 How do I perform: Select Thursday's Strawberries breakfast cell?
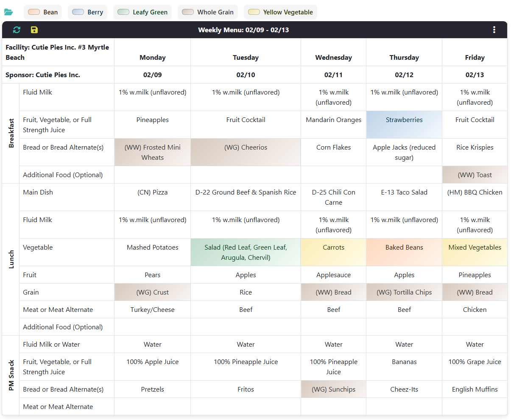(x=404, y=120)
